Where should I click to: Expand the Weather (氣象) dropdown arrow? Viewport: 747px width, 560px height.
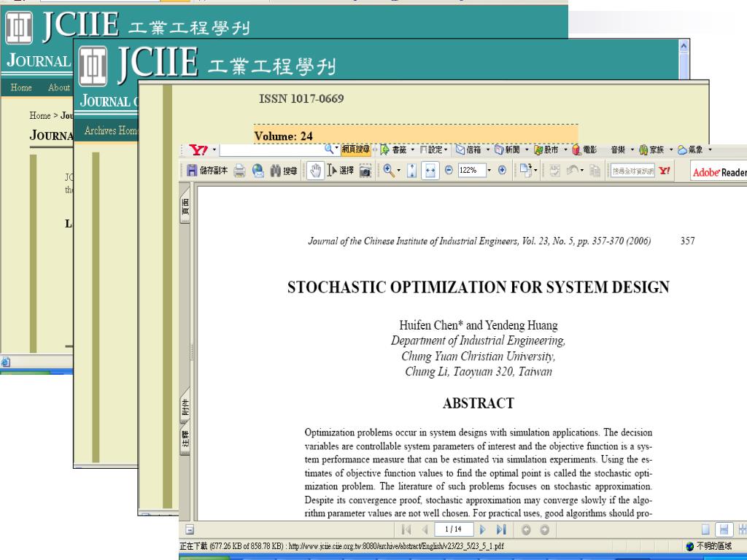pos(710,150)
